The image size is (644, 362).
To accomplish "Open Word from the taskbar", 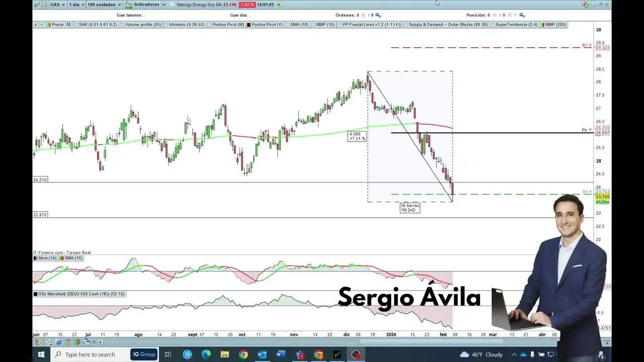I will [x=281, y=354].
